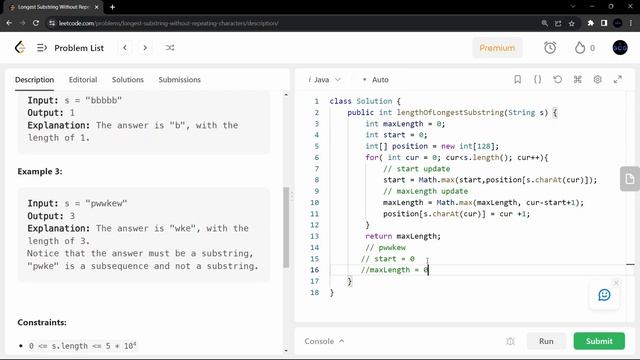
Task: Open browser extensions puzzle icon
Action: click(x=591, y=23)
